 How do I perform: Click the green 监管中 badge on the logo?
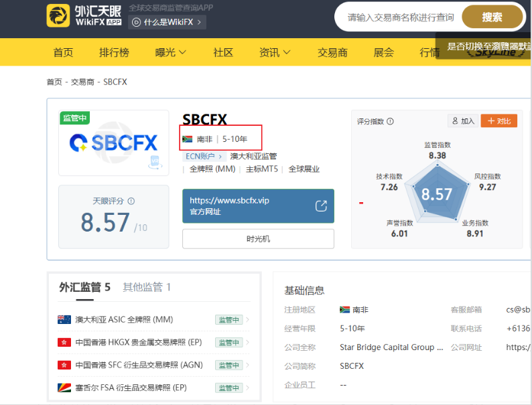point(74,118)
